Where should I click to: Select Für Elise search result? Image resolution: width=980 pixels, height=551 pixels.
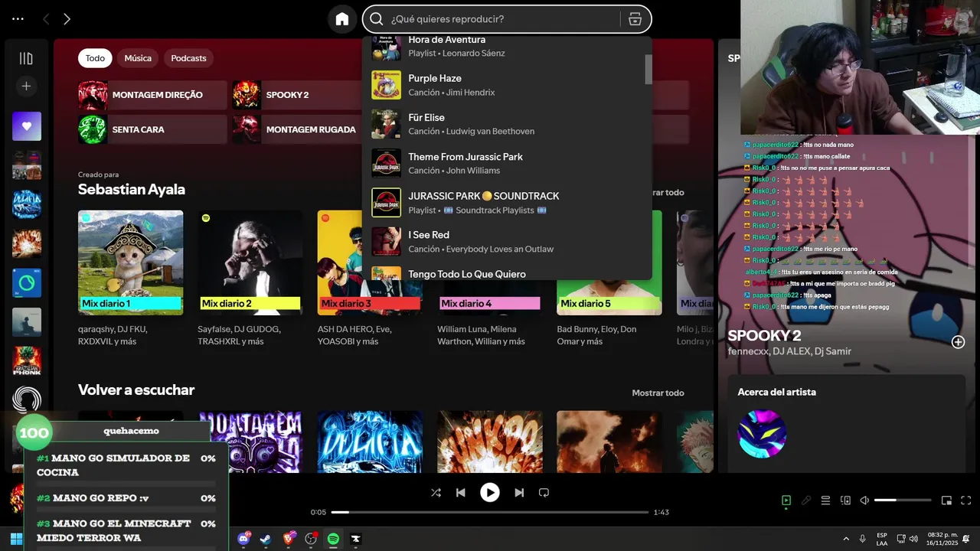coord(507,124)
